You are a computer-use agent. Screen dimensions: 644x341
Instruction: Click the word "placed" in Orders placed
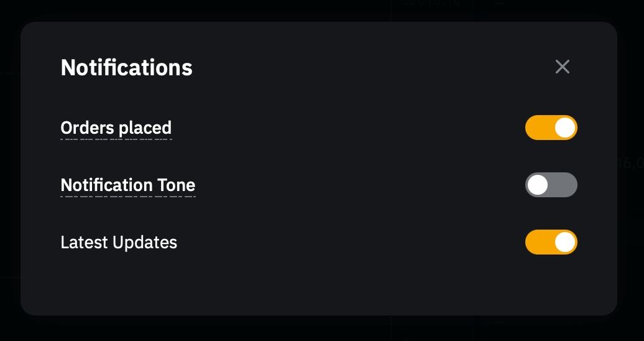[145, 128]
